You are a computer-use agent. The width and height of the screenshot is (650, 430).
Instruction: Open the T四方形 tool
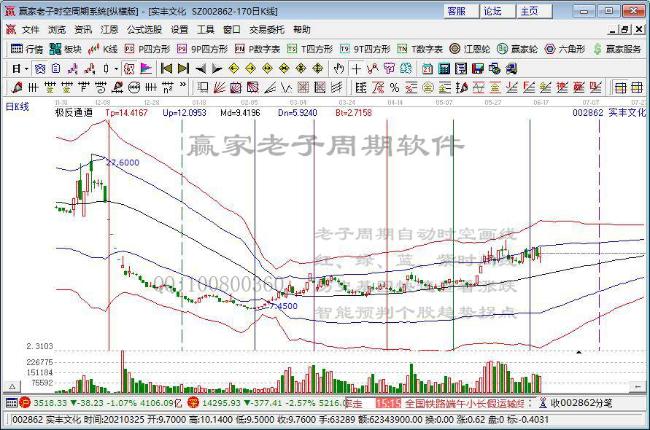(x=310, y=49)
